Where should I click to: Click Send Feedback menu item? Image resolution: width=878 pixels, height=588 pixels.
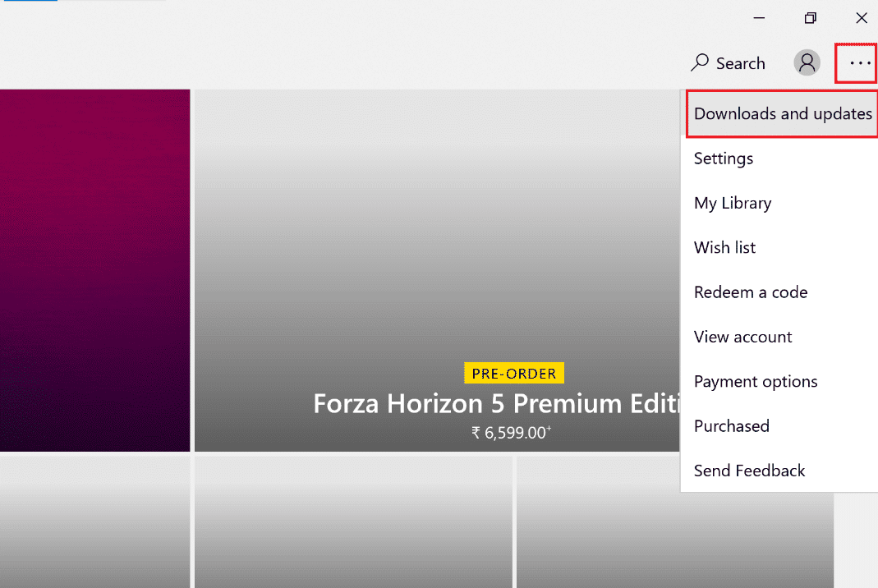(x=749, y=471)
